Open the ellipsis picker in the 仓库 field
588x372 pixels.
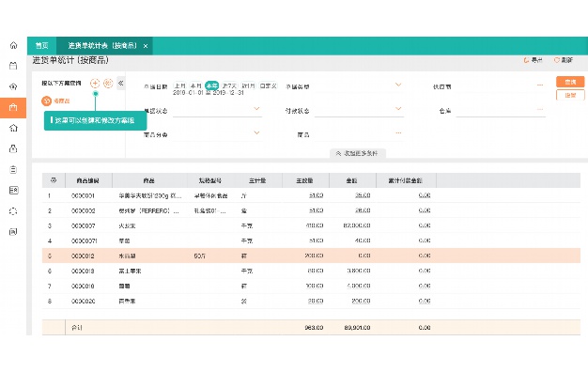pyautogui.click(x=540, y=110)
